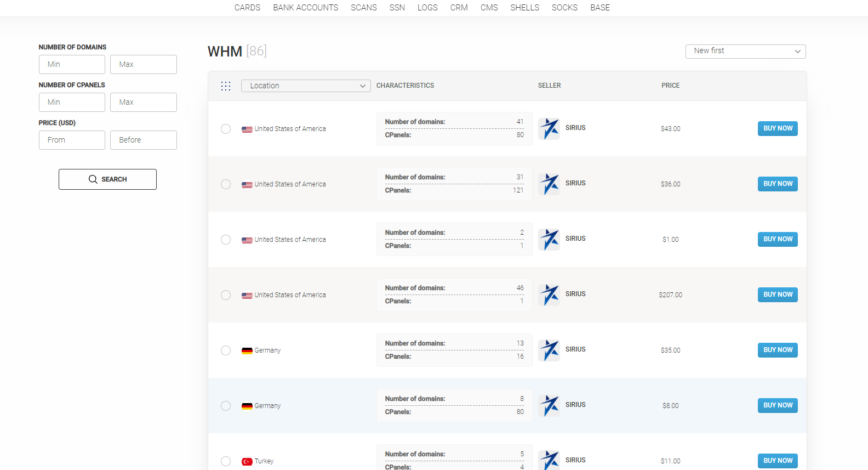This screenshot has width=868, height=470.
Task: Switch to the SSN section
Action: pyautogui.click(x=397, y=8)
